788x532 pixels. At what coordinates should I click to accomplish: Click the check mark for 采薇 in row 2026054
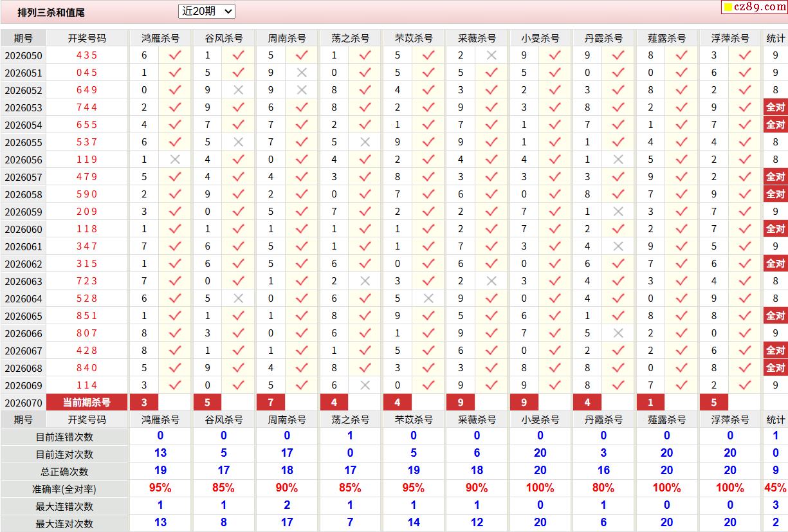click(x=492, y=125)
